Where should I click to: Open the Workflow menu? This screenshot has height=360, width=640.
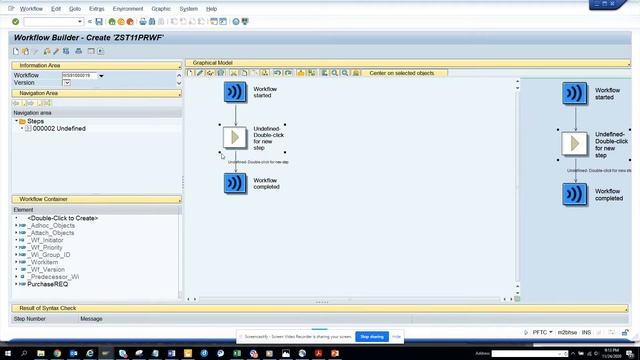31,9
